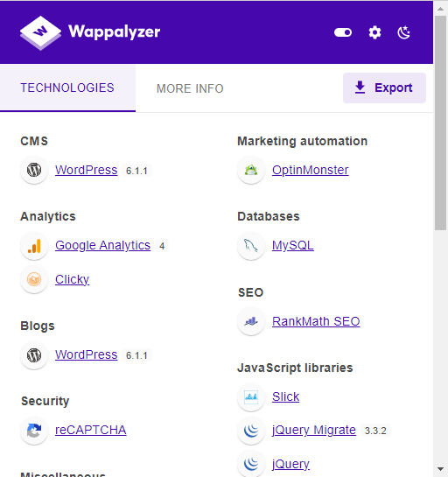Click the OptinMonster icon
The height and width of the screenshot is (477, 448).
[251, 170]
